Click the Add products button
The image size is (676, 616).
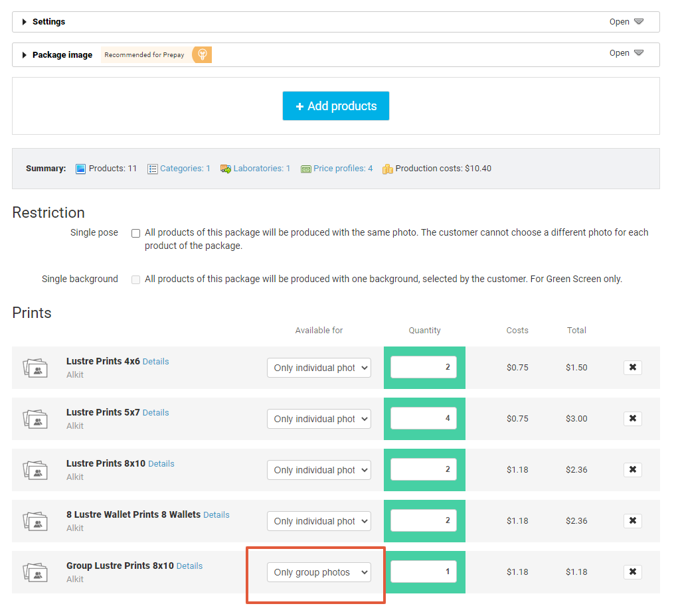coord(336,106)
